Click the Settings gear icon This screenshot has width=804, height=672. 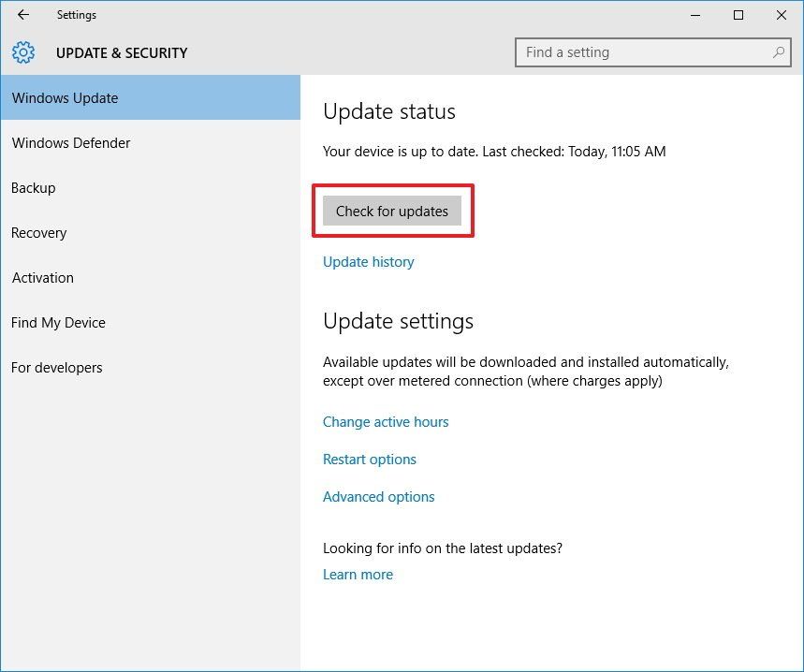tap(22, 52)
